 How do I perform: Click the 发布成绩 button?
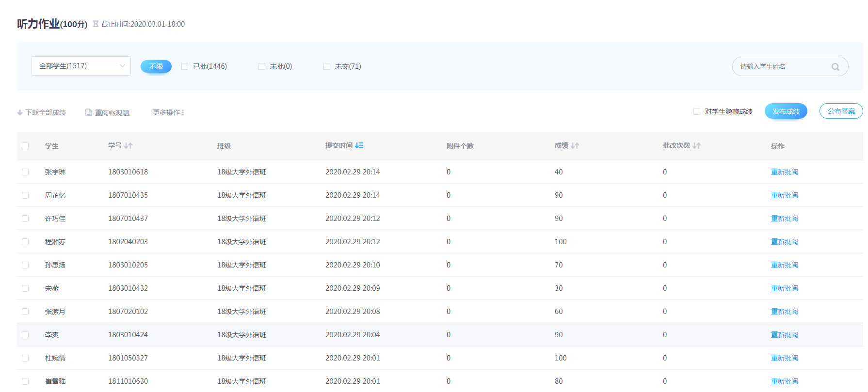(x=786, y=111)
